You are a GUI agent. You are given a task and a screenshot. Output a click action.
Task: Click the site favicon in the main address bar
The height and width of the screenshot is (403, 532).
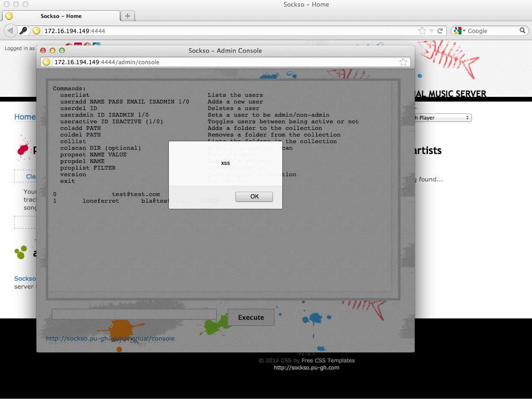36,31
